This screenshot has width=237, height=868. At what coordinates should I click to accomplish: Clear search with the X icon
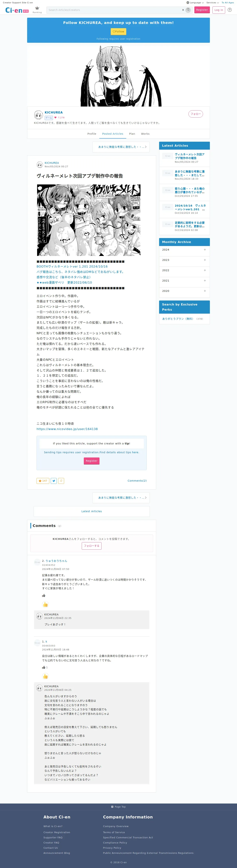pos(183,10)
